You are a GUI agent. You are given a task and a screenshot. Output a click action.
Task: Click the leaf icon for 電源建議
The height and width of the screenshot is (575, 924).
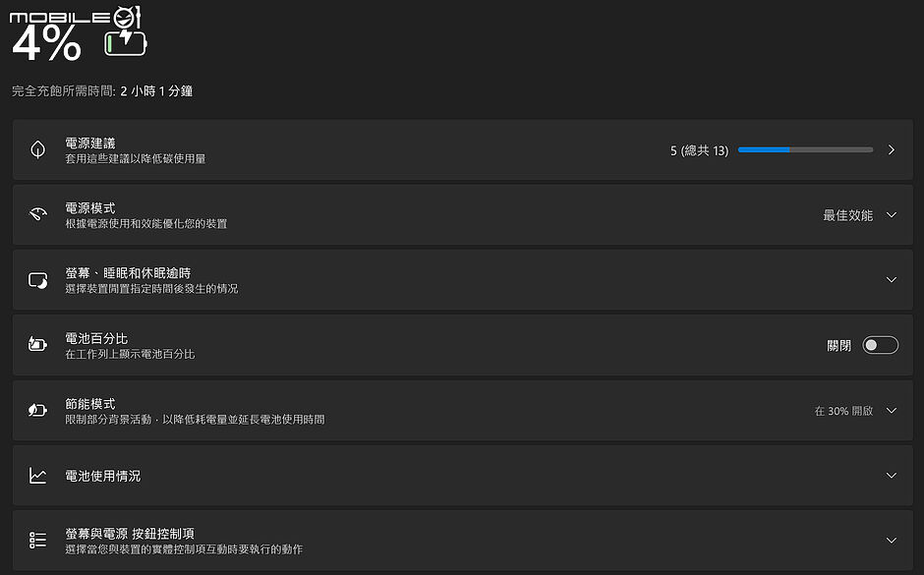37,149
